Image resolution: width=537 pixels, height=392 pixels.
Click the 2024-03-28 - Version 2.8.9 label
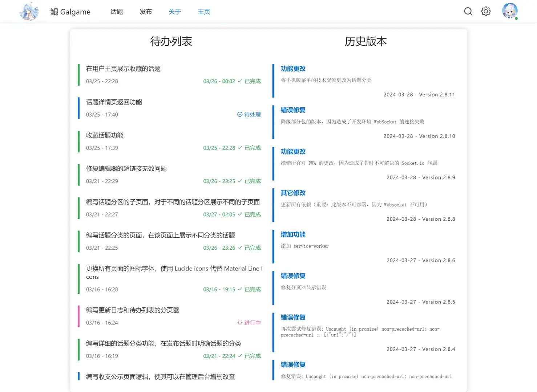point(421,177)
